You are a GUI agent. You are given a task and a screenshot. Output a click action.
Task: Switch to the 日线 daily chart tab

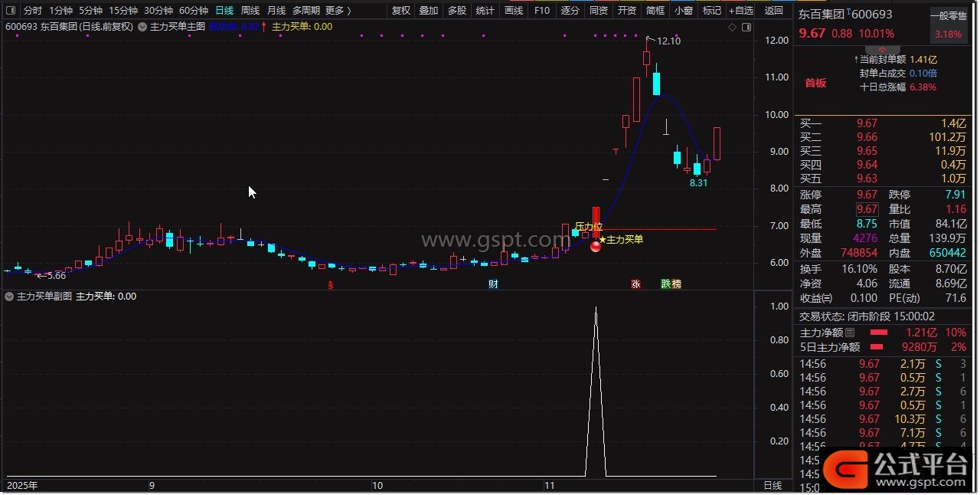tap(224, 11)
